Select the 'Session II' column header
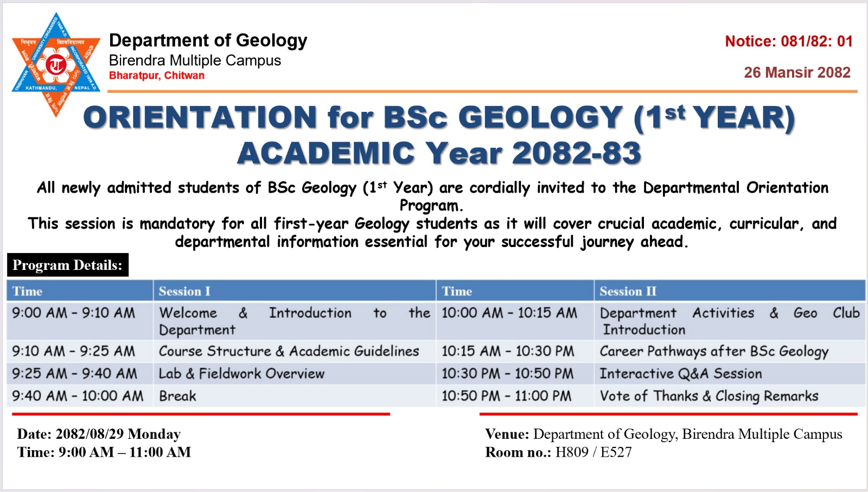The width and height of the screenshot is (868, 492). 628,292
